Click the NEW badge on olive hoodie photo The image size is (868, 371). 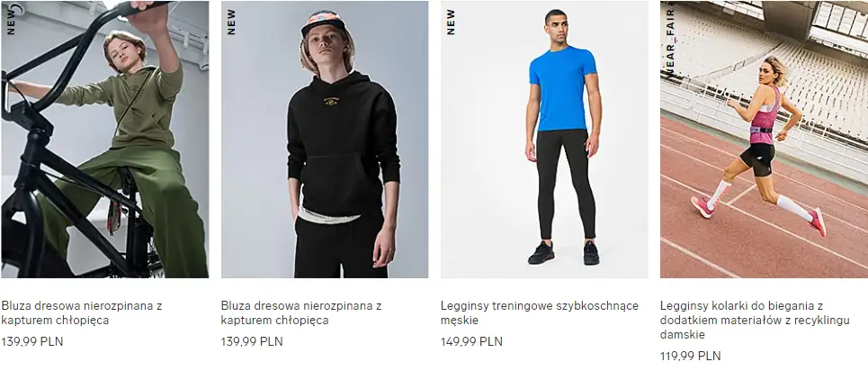pyautogui.click(x=11, y=22)
